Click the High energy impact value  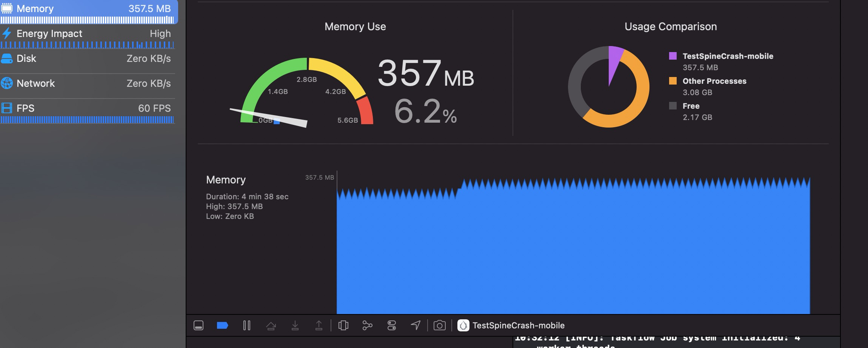[x=160, y=34]
